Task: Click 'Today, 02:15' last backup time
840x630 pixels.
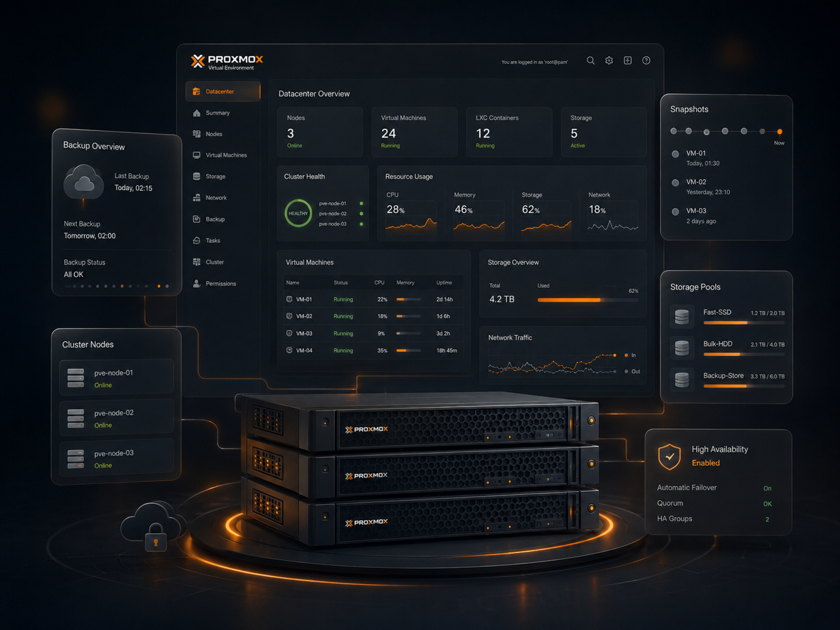Action: [x=133, y=188]
